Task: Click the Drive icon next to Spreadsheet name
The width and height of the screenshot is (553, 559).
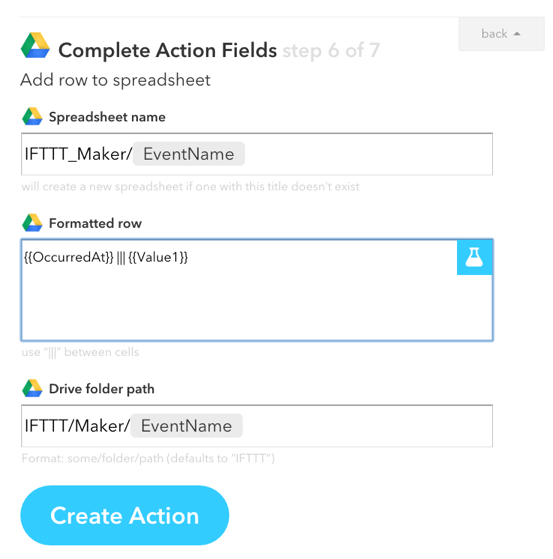Action: point(32,117)
